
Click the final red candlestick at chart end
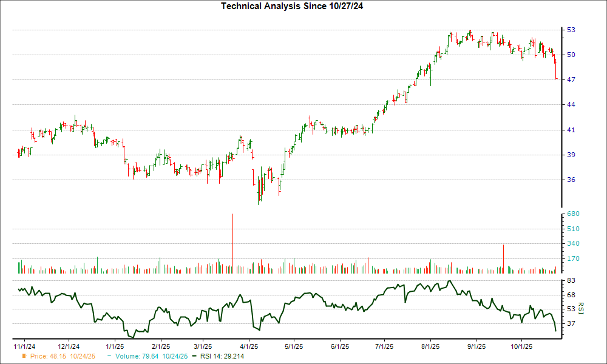pyautogui.click(x=555, y=67)
